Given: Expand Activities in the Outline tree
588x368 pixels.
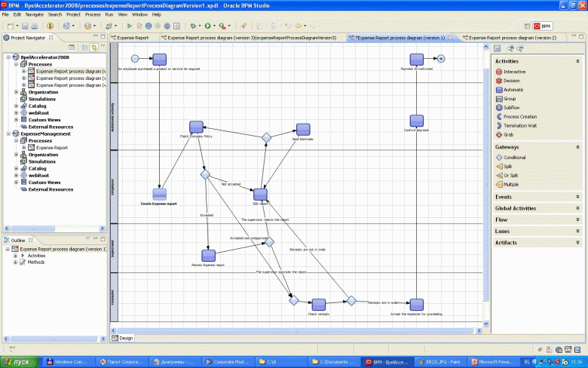Looking at the screenshot, I should coord(15,256).
